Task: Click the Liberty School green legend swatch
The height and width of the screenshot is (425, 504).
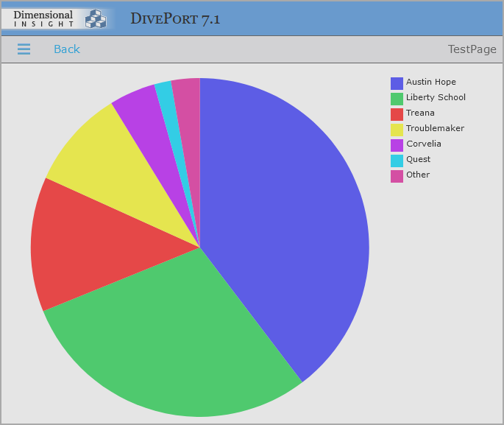Action: point(397,98)
